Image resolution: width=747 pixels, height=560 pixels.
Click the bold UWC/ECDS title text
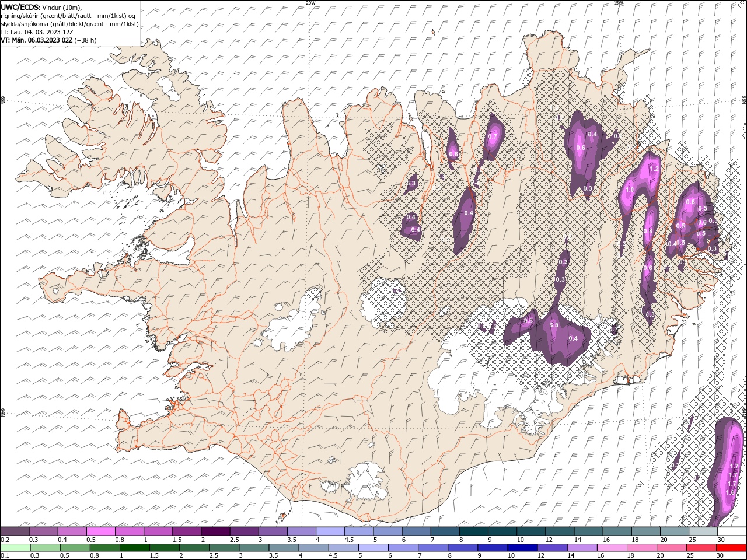(20, 6)
